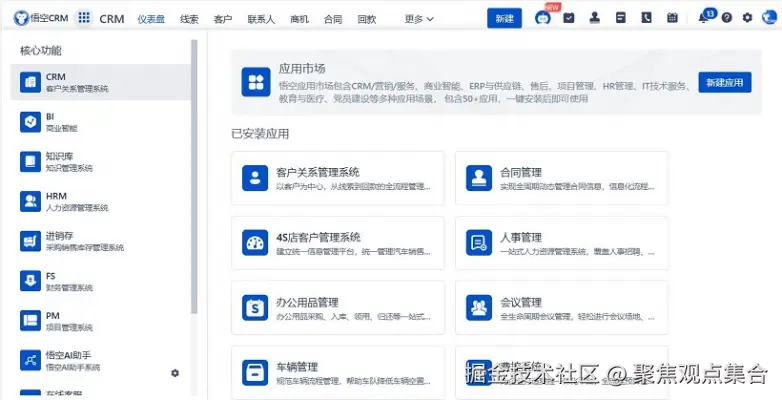Click the 新建应用 button
The width and height of the screenshot is (782, 400).
coord(725,82)
